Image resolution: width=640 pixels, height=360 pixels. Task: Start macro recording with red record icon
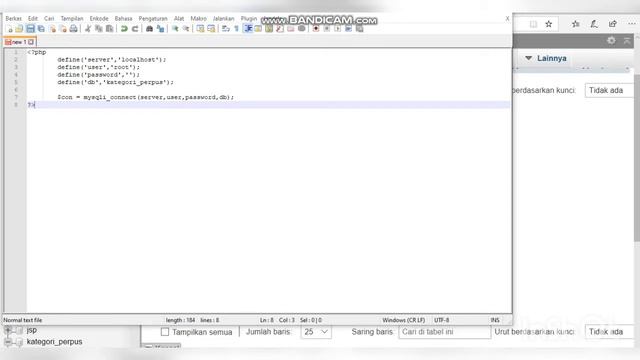tap(316, 29)
